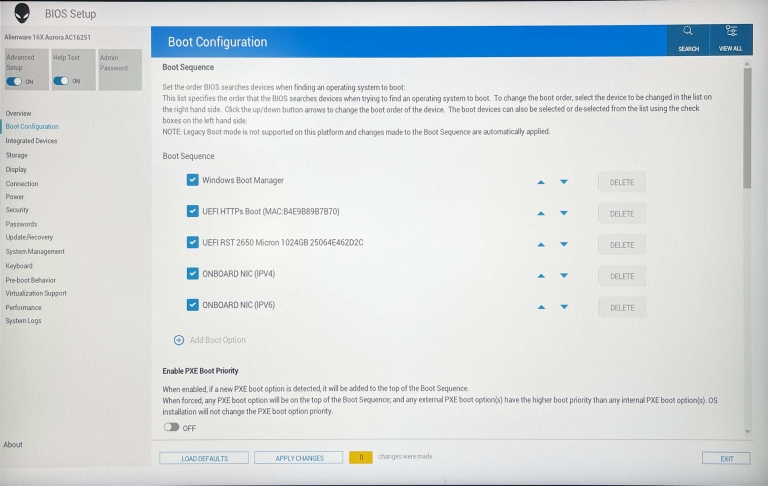Move UEFI RST Micron drive down

coord(563,244)
